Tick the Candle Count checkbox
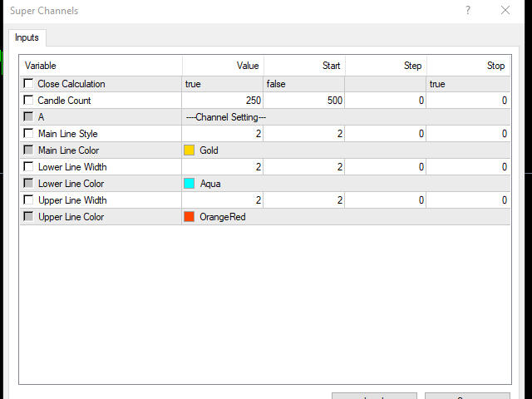 [x=28, y=100]
